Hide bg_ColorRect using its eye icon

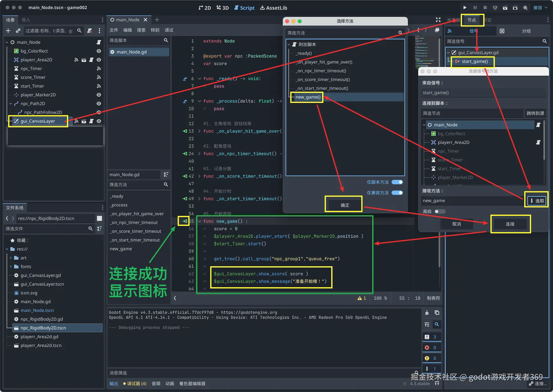point(99,51)
